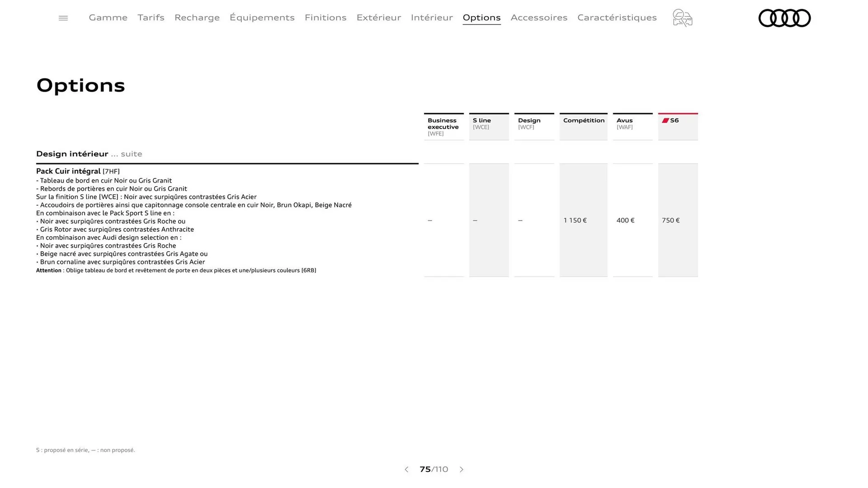
Task: Click the Audi rings logo
Action: pos(784,18)
